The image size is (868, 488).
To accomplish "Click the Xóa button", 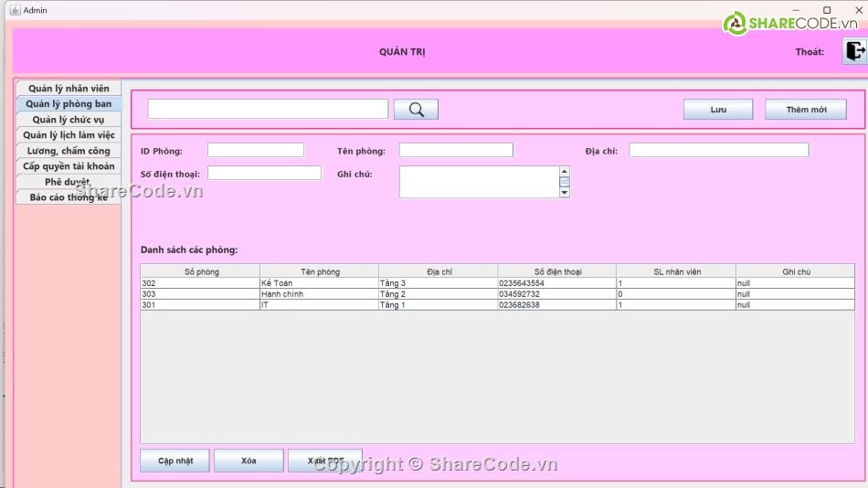I will [x=249, y=461].
